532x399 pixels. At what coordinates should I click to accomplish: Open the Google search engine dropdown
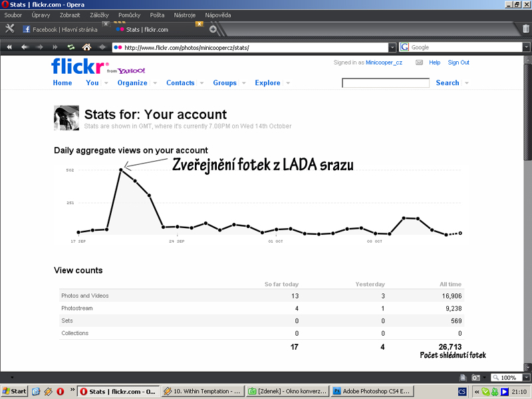[405, 48]
